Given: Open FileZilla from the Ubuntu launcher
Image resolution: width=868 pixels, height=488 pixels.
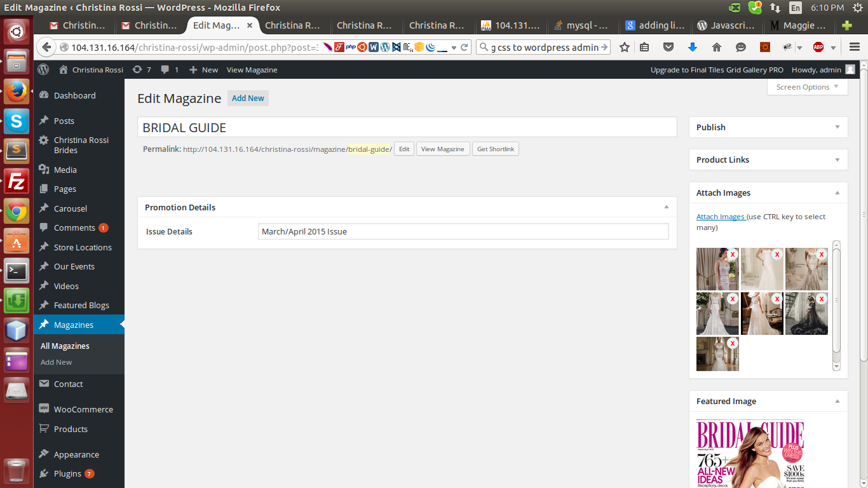Looking at the screenshot, I should (x=17, y=182).
